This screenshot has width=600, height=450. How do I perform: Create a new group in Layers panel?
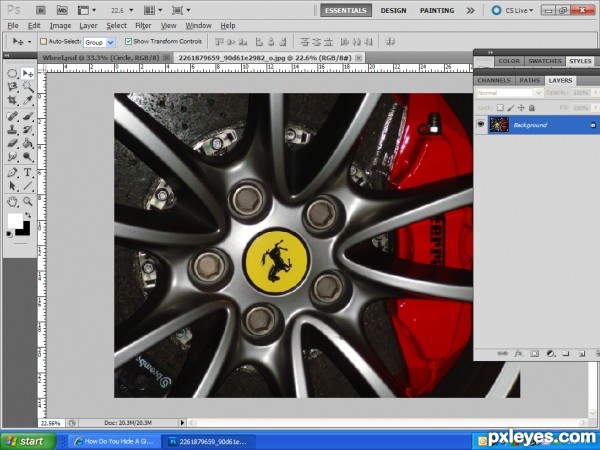566,354
